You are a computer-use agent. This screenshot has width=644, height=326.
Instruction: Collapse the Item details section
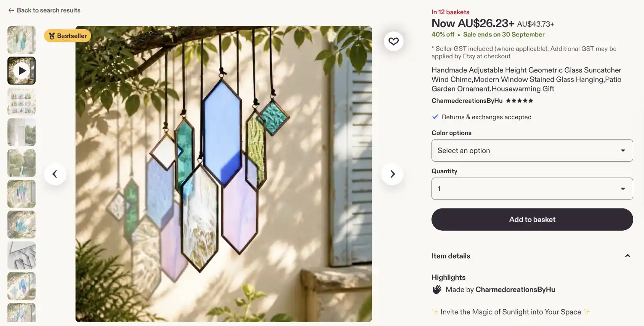[627, 256]
